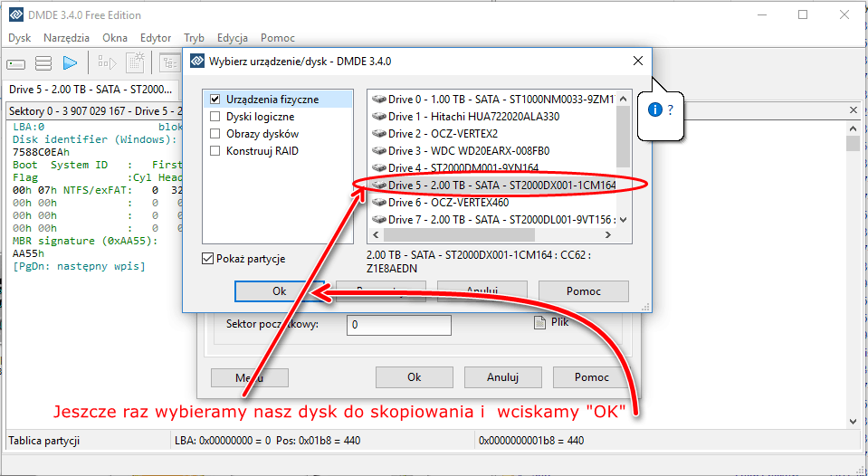Open the Narzędzia menu
This screenshot has width=868, height=476.
point(66,38)
